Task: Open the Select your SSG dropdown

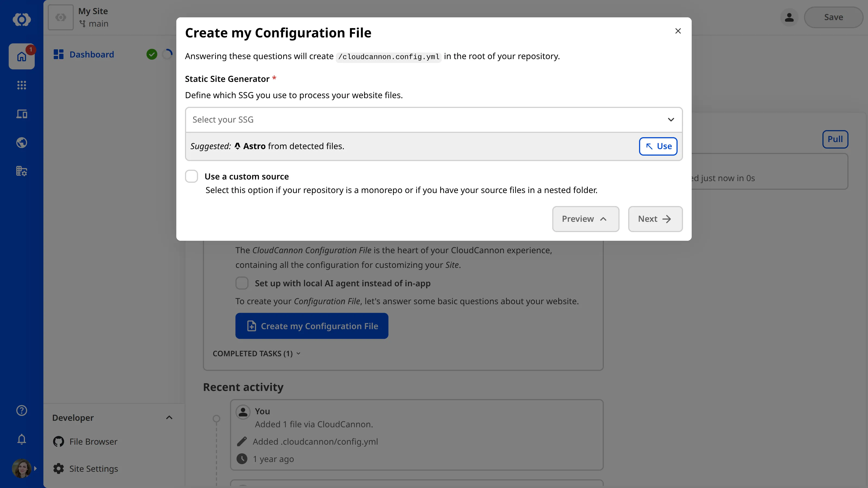Action: pyautogui.click(x=434, y=120)
